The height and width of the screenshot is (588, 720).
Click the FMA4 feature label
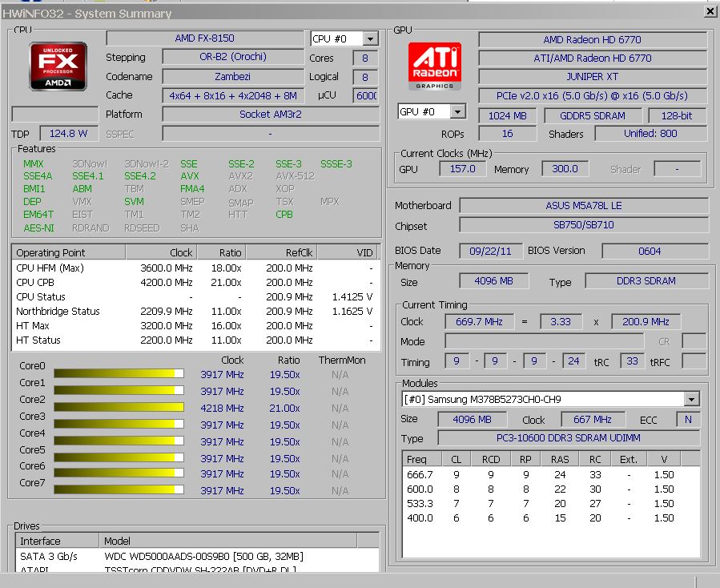192,189
